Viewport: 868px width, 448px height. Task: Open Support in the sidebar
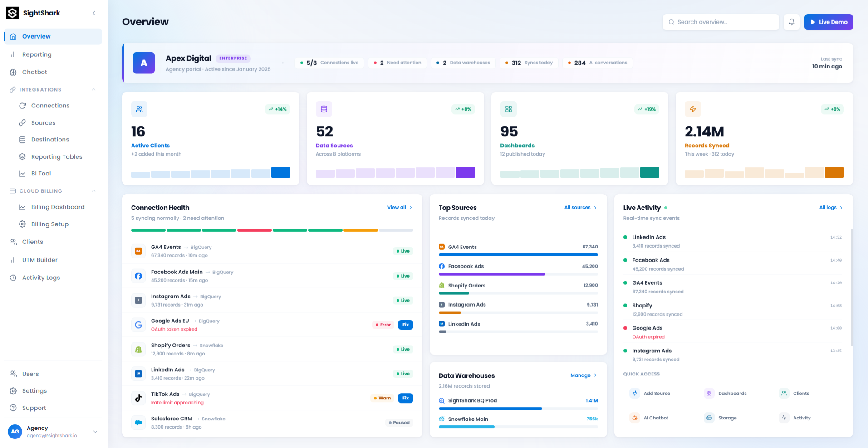point(53,408)
